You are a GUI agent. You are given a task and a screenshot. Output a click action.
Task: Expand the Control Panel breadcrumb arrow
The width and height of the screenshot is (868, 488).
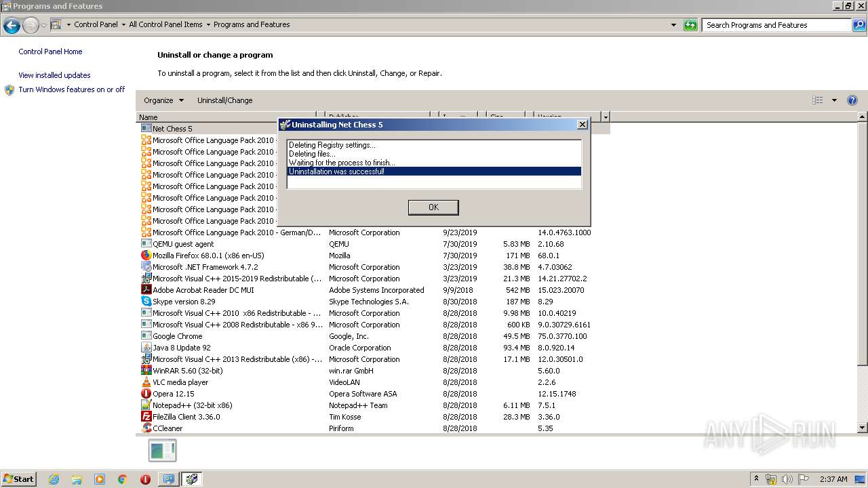pos(123,24)
